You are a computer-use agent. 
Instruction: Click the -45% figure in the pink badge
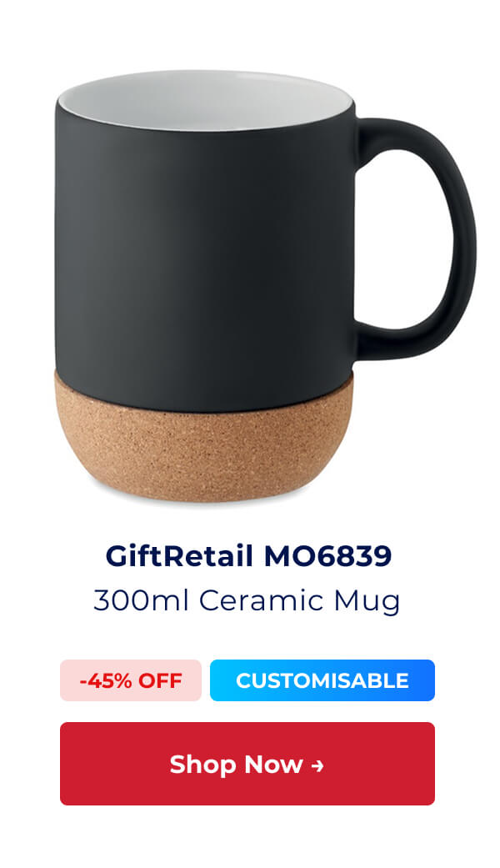click(x=106, y=680)
